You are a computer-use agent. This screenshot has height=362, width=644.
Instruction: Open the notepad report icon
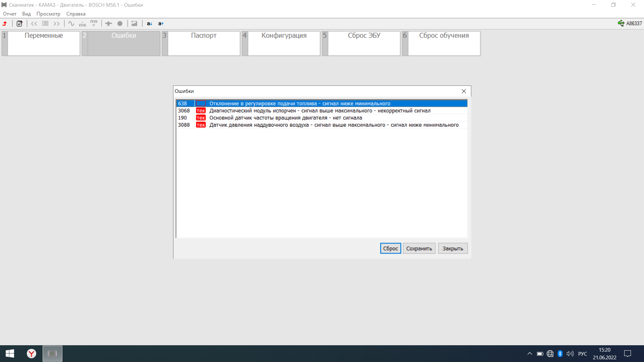click(19, 23)
